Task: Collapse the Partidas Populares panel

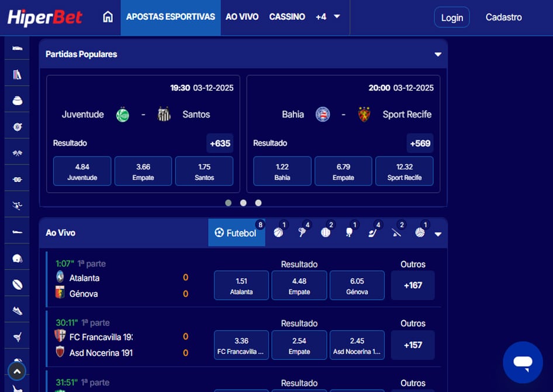Action: coord(438,54)
